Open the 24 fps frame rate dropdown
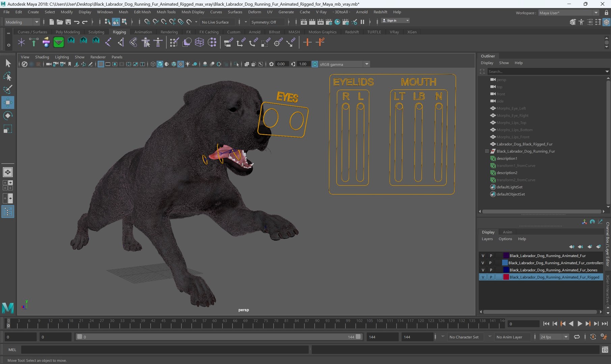The image size is (611, 364). pos(554,337)
